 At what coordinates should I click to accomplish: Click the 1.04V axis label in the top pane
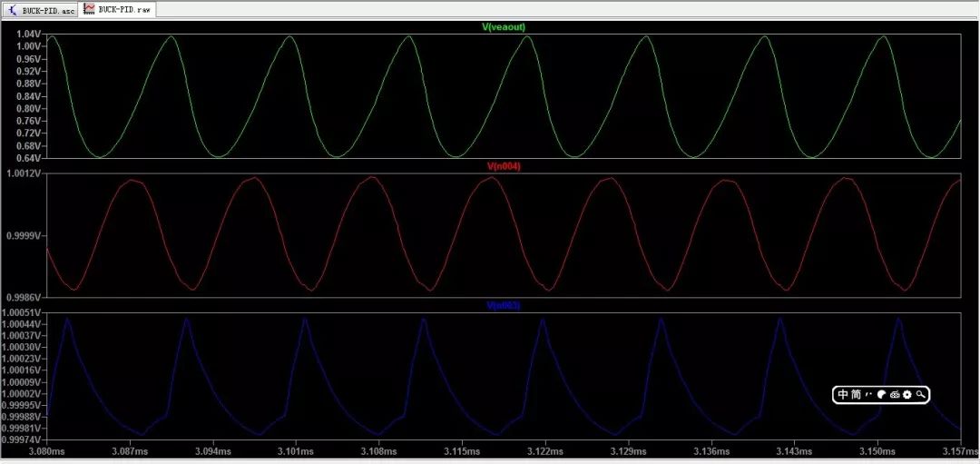tap(29, 35)
